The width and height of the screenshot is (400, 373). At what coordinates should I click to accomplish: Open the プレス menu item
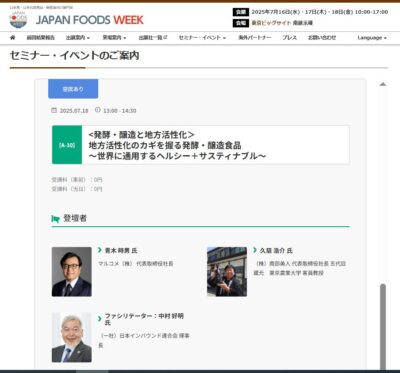point(289,38)
